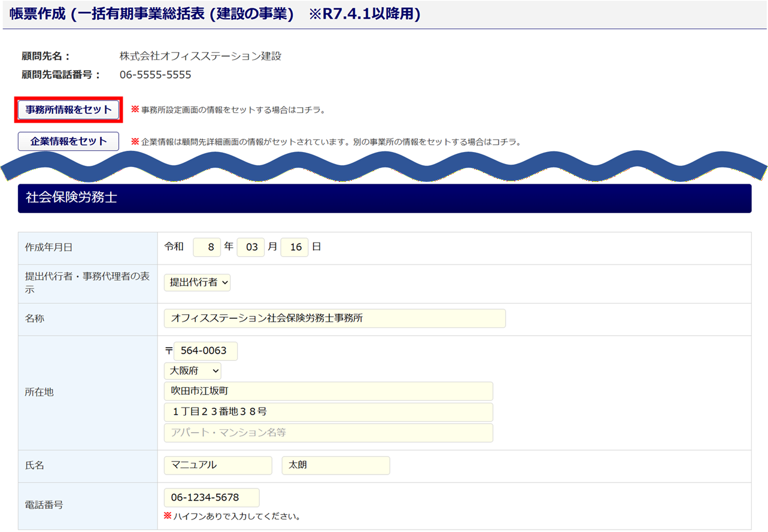Select the year field showing 8
Image resolution: width=768 pixels, height=532 pixels.
pos(207,247)
